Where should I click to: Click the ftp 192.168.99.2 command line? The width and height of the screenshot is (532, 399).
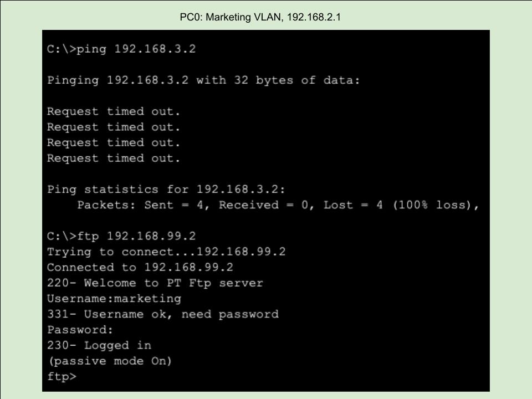click(121, 236)
